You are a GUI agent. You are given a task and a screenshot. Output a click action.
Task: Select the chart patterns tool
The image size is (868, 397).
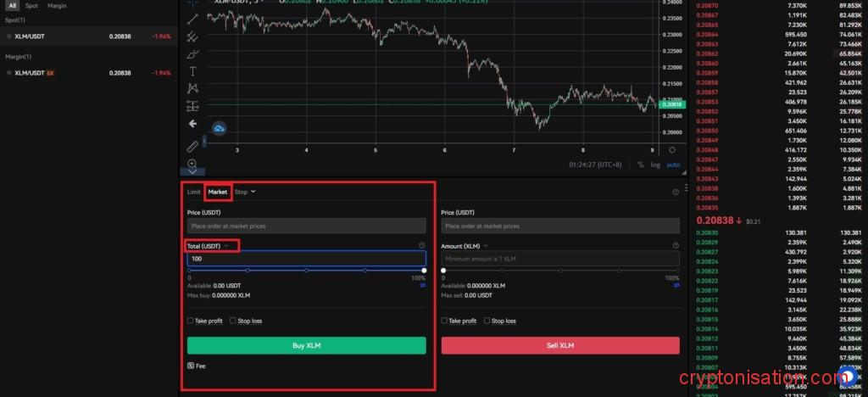192,88
